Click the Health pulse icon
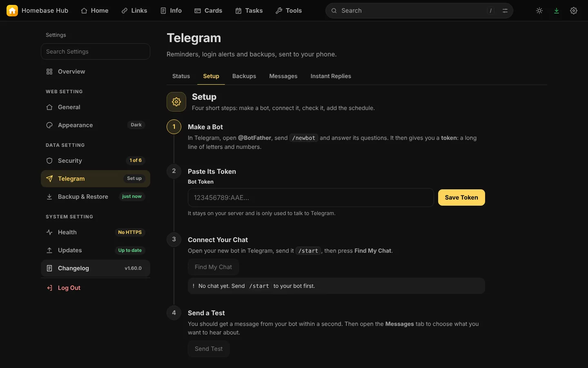This screenshot has width=588, height=368. tap(49, 232)
